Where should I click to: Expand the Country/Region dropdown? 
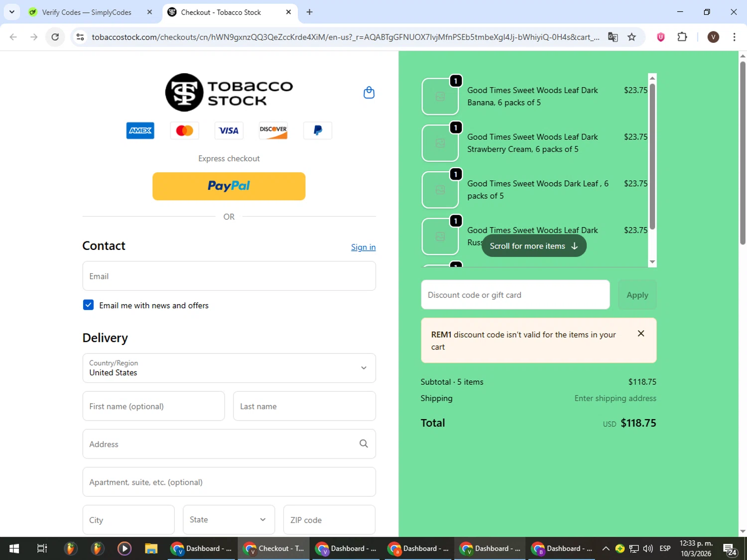[229, 368]
